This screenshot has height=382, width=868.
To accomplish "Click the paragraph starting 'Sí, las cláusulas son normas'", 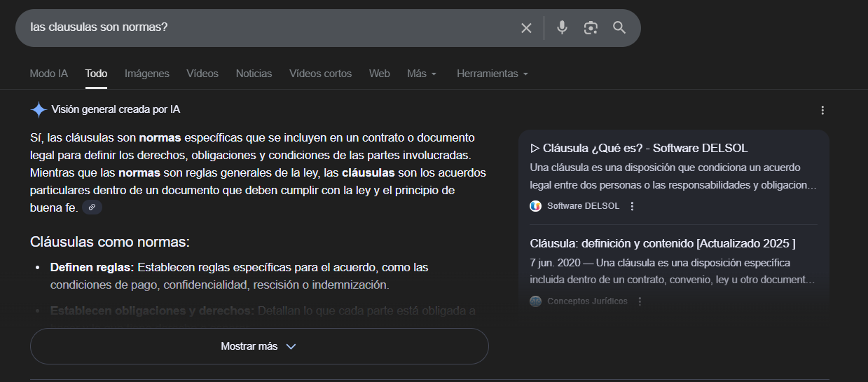I will pyautogui.click(x=258, y=172).
